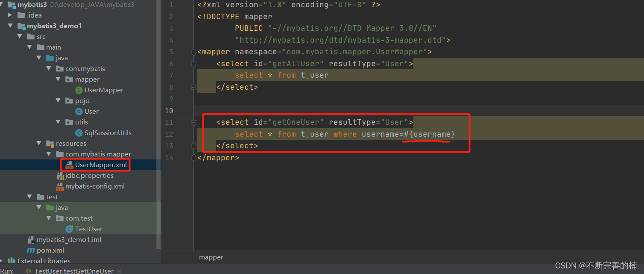
Task: Fold the mapper tag at line 5
Action: (193, 52)
